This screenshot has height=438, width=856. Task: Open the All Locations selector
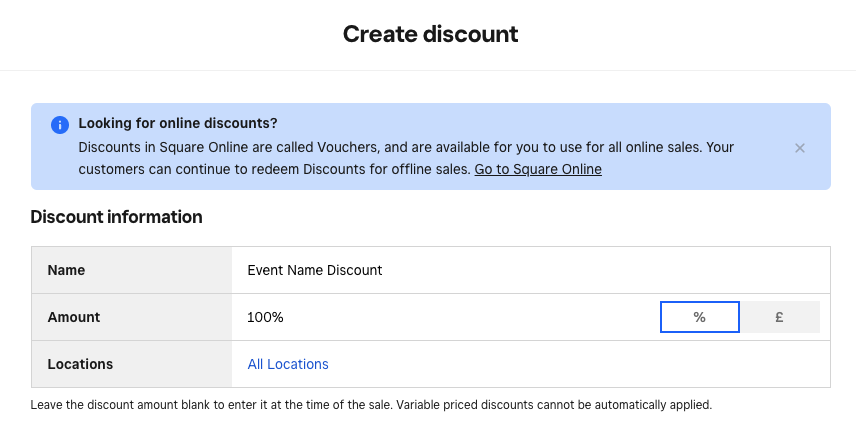point(288,364)
